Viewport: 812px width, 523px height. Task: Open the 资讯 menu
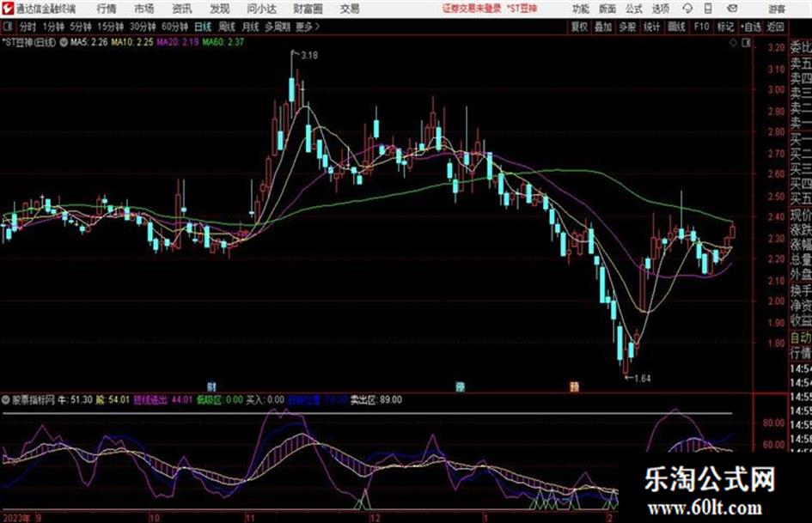pos(182,9)
